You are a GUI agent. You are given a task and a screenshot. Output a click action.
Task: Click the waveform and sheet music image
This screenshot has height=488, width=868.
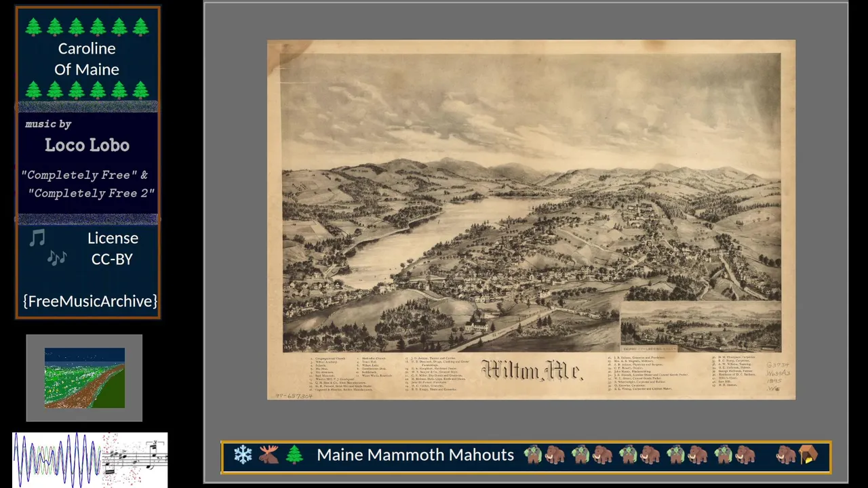[x=90, y=460]
